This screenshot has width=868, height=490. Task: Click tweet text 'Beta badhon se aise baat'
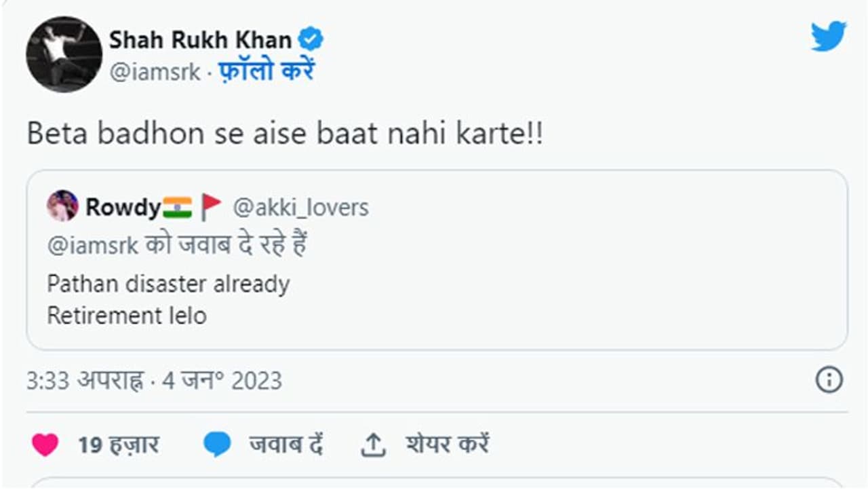point(285,134)
